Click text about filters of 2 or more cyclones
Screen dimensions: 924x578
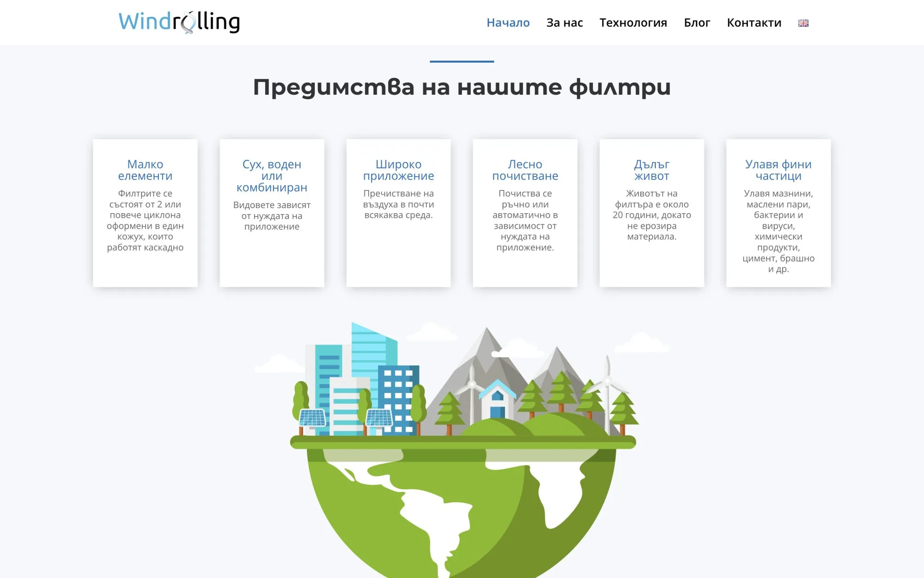145,221
